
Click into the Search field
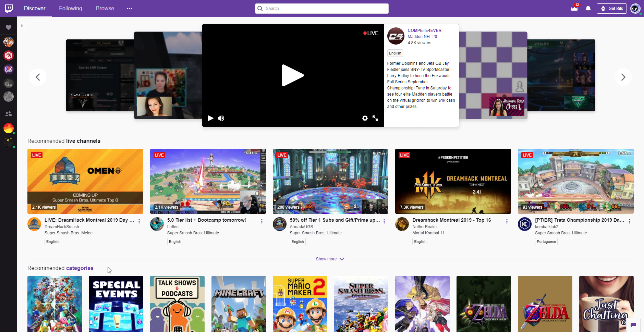point(322,9)
